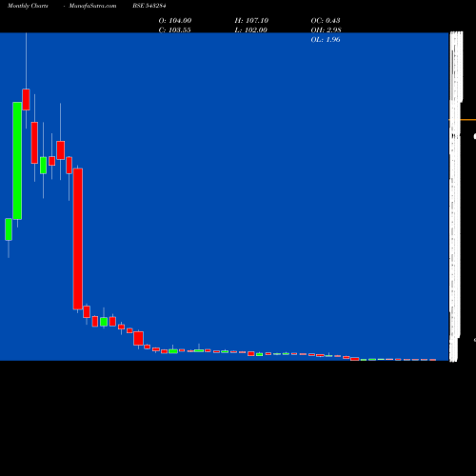Select the 'OL: 1.96' value

(326, 39)
